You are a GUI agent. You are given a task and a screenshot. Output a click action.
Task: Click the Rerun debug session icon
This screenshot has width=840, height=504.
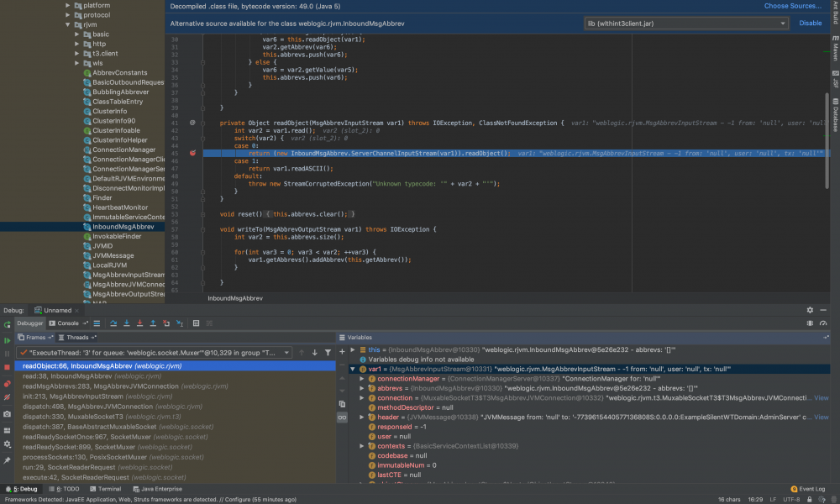tap(8, 323)
